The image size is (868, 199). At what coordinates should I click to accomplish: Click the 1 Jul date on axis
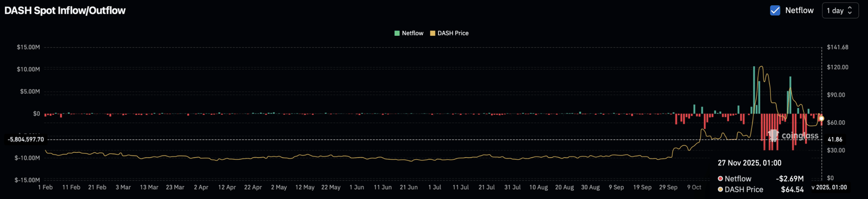[x=435, y=187]
